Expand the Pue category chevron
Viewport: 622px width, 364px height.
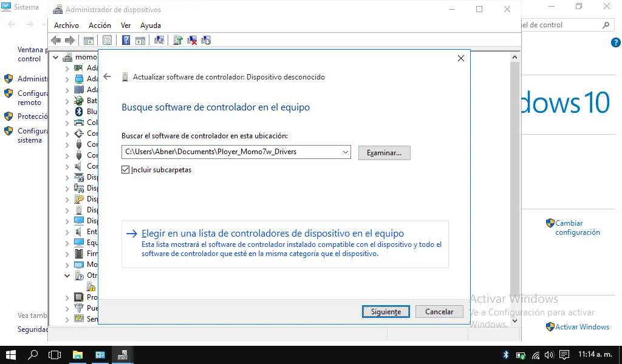(67, 308)
